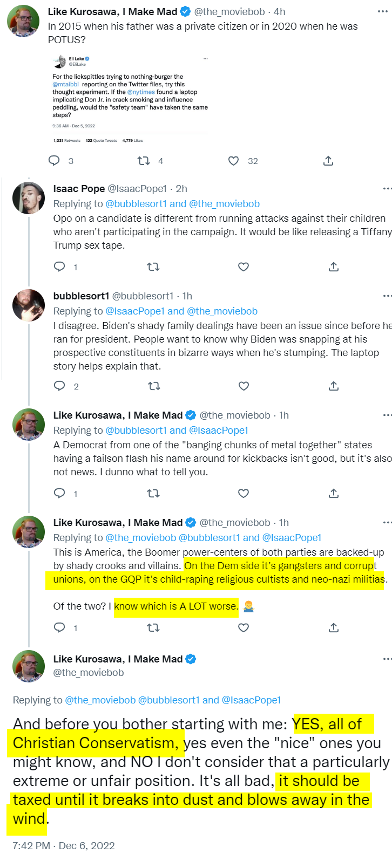Open Isaac Pope's profile picture
The image size is (392, 868).
29,198
